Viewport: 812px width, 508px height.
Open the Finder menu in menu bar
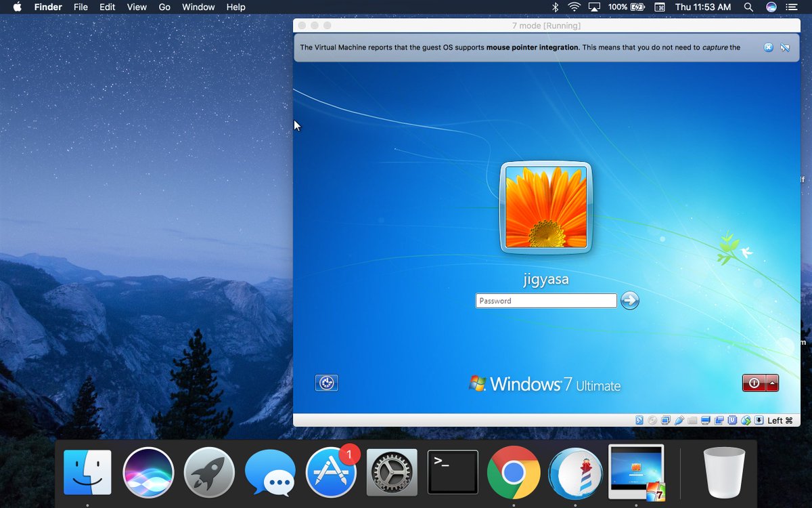point(48,7)
